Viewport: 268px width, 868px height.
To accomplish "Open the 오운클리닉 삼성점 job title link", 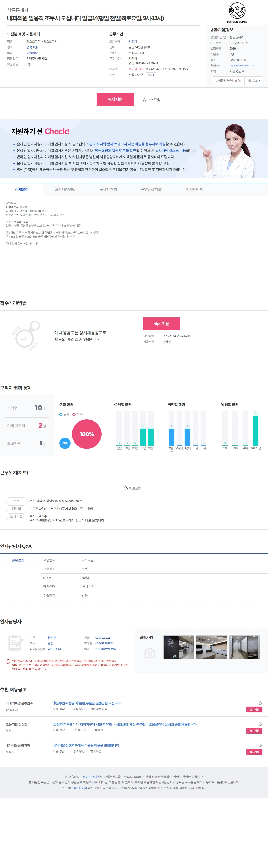I will (125, 724).
